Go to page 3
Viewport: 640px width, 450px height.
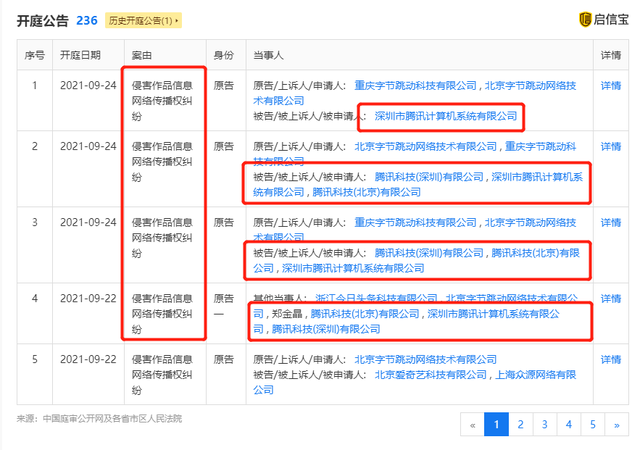544,425
